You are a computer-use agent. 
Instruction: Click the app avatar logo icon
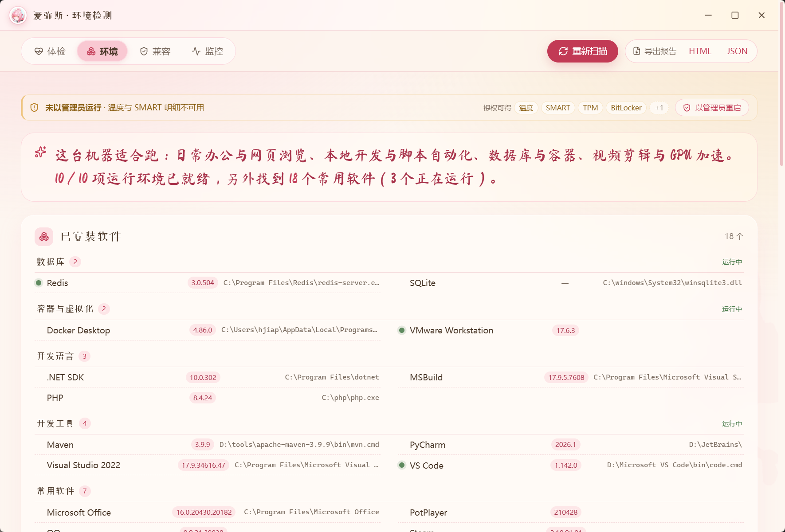coord(18,16)
